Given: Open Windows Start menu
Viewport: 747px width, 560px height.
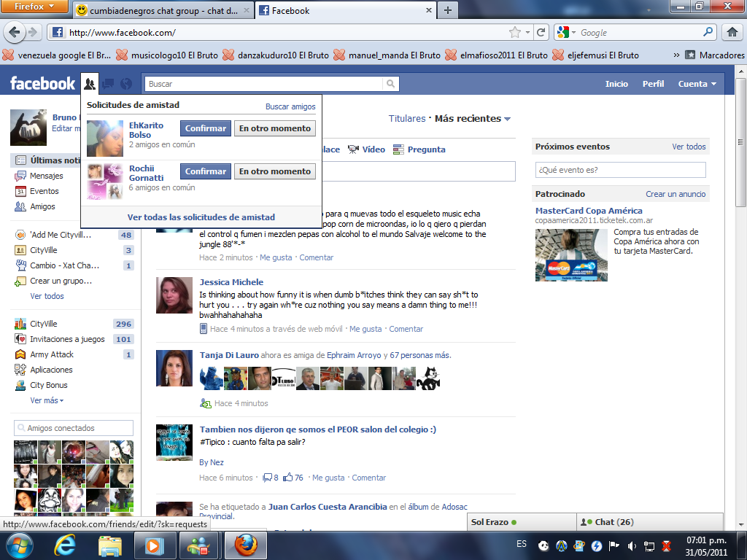Looking at the screenshot, I should pyautogui.click(x=20, y=545).
